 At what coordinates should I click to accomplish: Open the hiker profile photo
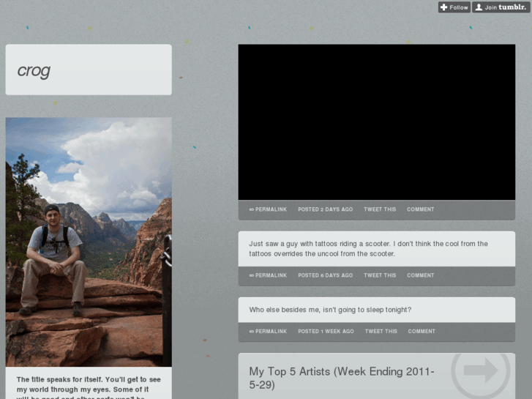[x=89, y=242]
